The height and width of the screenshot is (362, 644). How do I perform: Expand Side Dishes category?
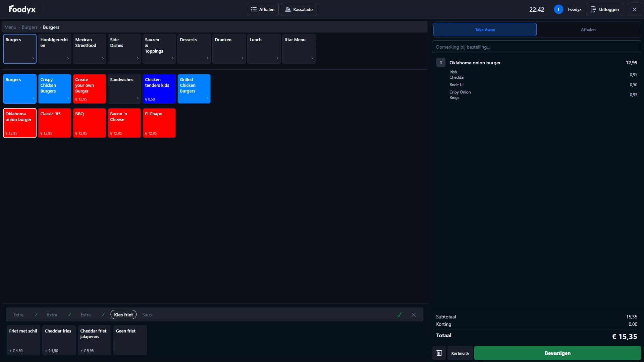(x=124, y=49)
